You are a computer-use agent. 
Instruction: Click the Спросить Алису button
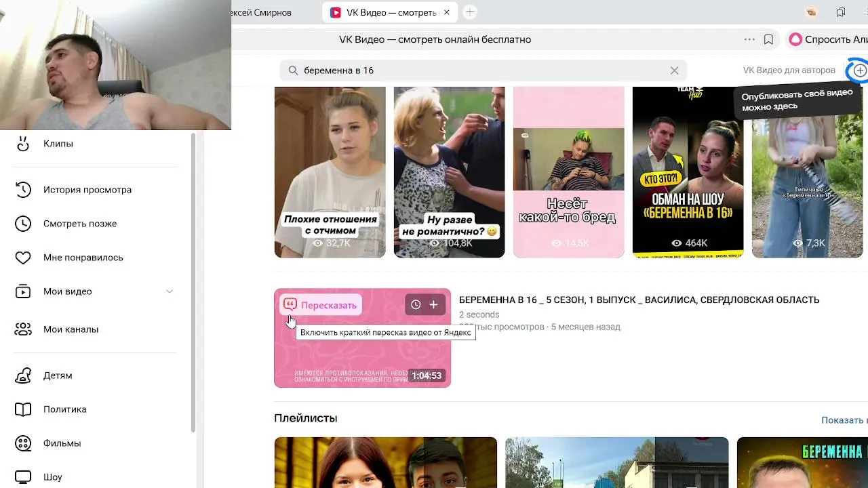click(x=828, y=39)
